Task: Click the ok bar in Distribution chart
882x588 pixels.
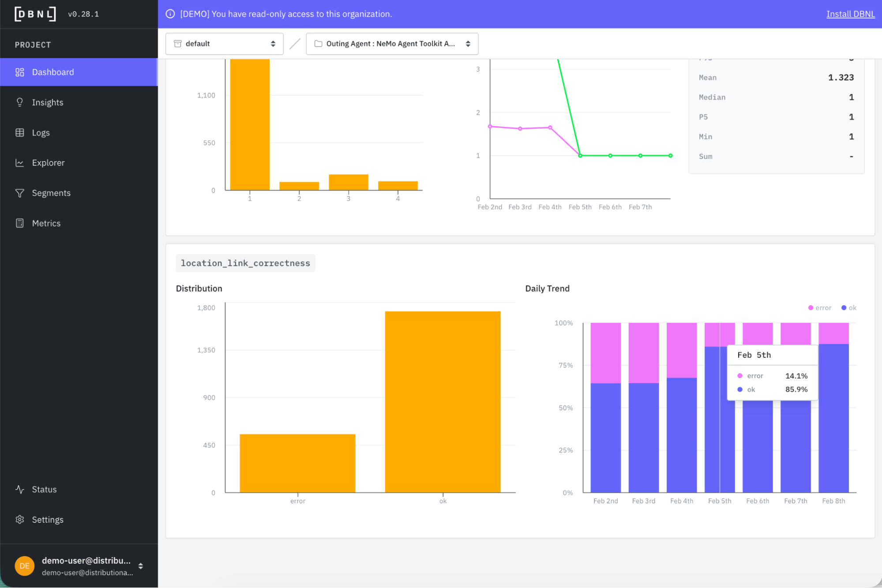Action: [x=443, y=401]
